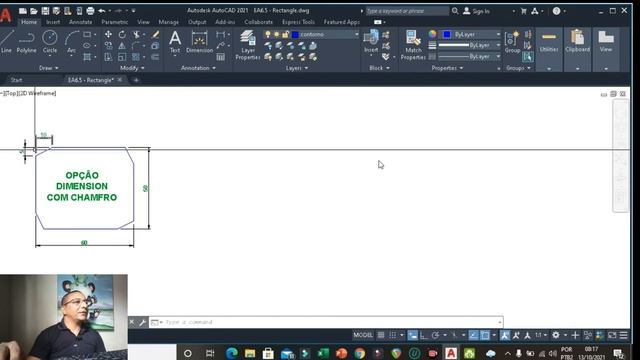Screen dimensions: 640x360
Task: Click the Sign In button
Action: tap(476, 11)
